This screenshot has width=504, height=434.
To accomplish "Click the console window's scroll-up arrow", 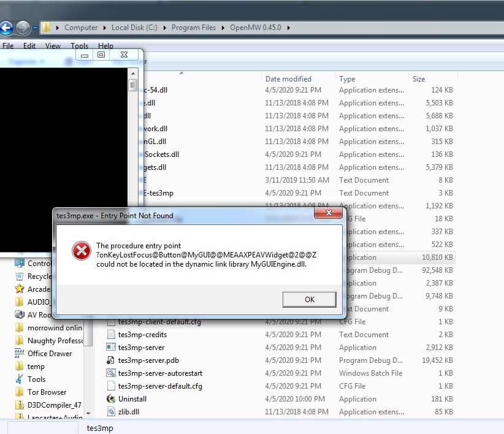I will [x=133, y=74].
